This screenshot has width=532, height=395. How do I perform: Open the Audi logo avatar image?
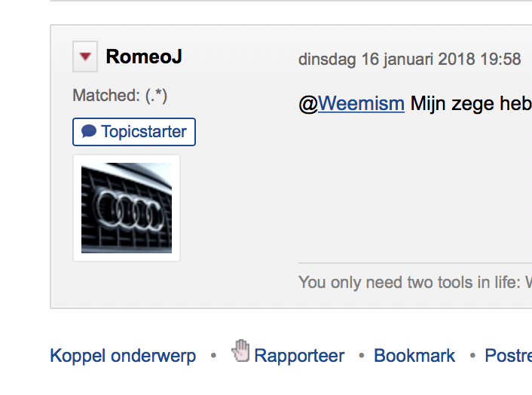point(127,208)
